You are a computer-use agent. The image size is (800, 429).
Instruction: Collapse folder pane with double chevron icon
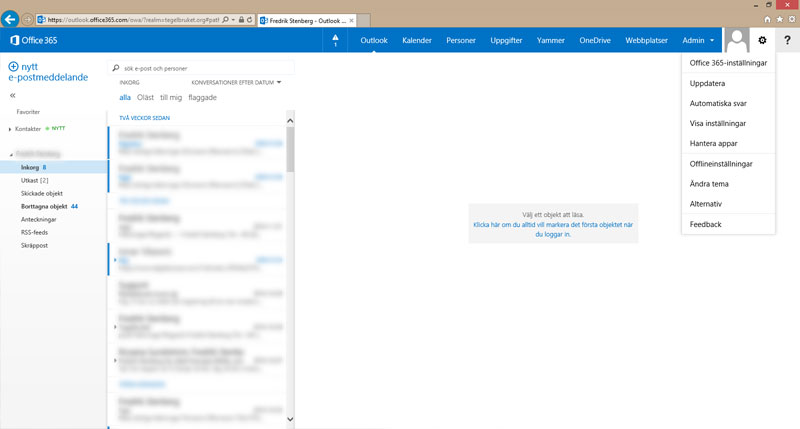tap(13, 95)
